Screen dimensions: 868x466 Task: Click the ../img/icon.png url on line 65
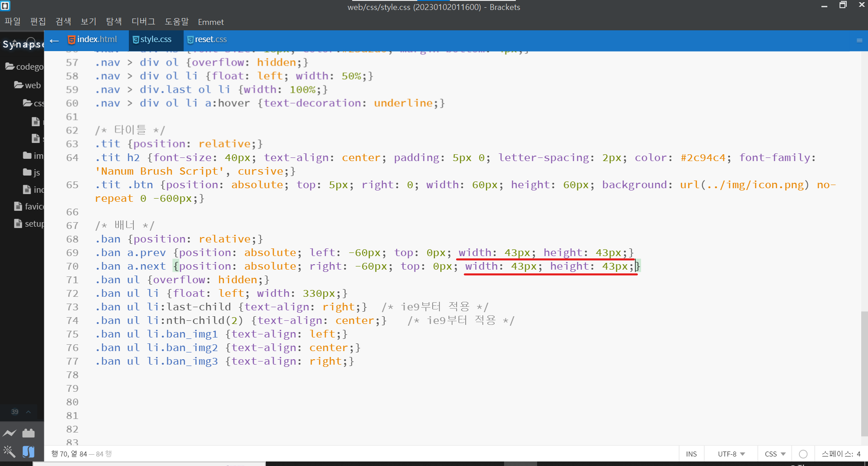[755, 185]
